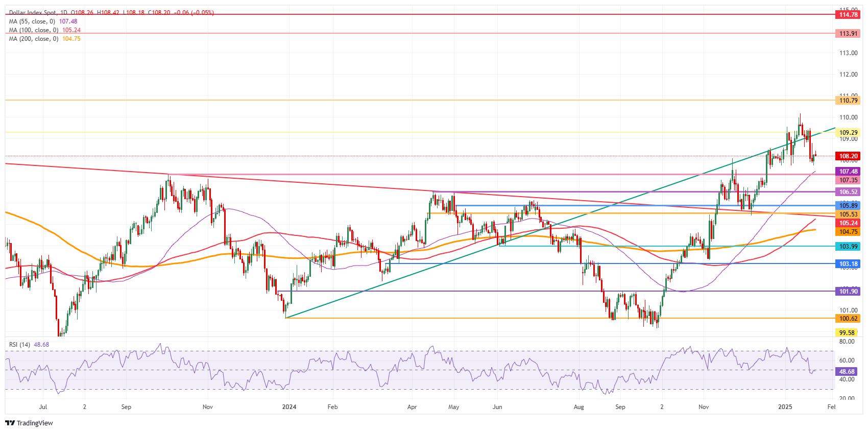Click the 20.00 RSI axis tick
Image resolution: width=868 pixels, height=432 pixels.
click(x=848, y=398)
